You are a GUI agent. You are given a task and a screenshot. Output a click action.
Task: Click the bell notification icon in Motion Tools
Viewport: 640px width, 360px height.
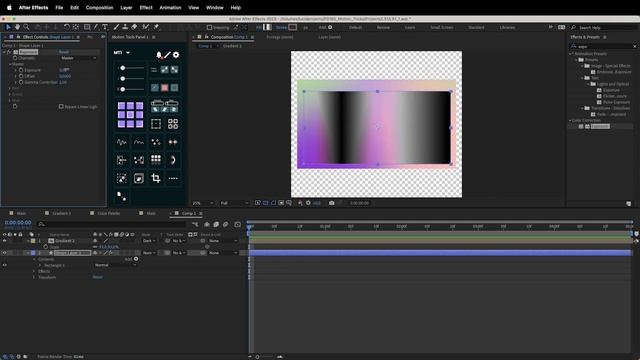click(x=159, y=55)
